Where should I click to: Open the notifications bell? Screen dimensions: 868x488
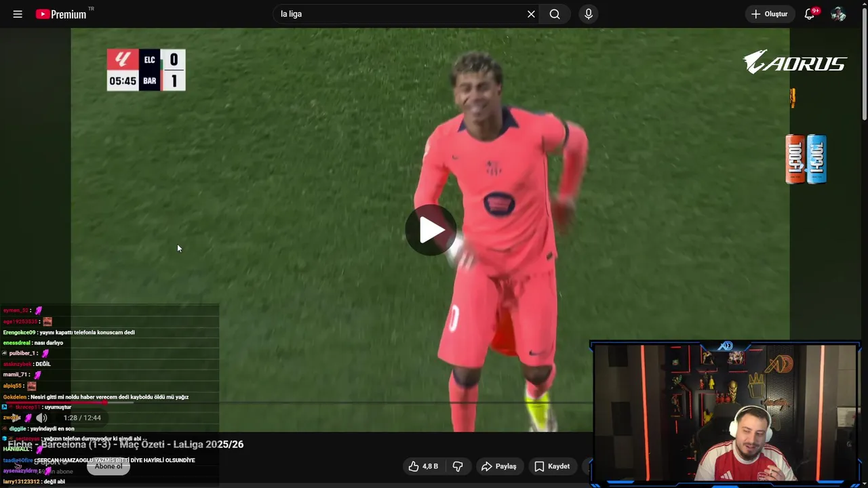coord(810,14)
